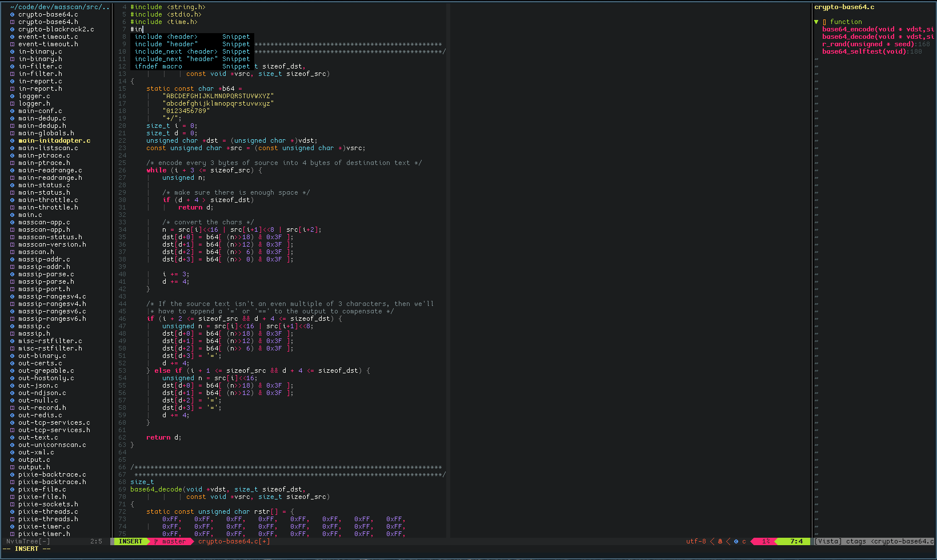Click the crypto-base64.c title in Vista
This screenshot has width=937, height=560.
844,7
